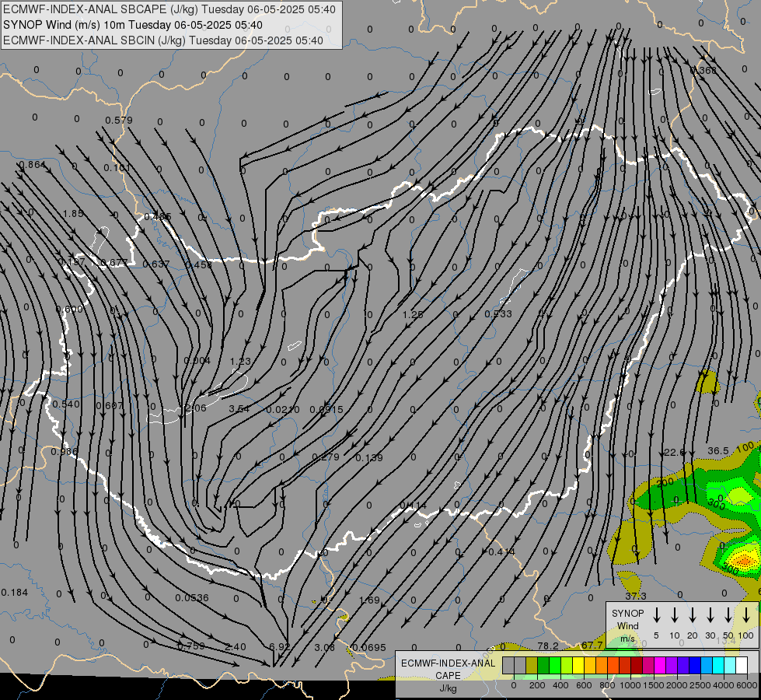Pick the sky blue CAPE legend swatch
The image size is (761, 700).
pyautogui.click(x=706, y=665)
